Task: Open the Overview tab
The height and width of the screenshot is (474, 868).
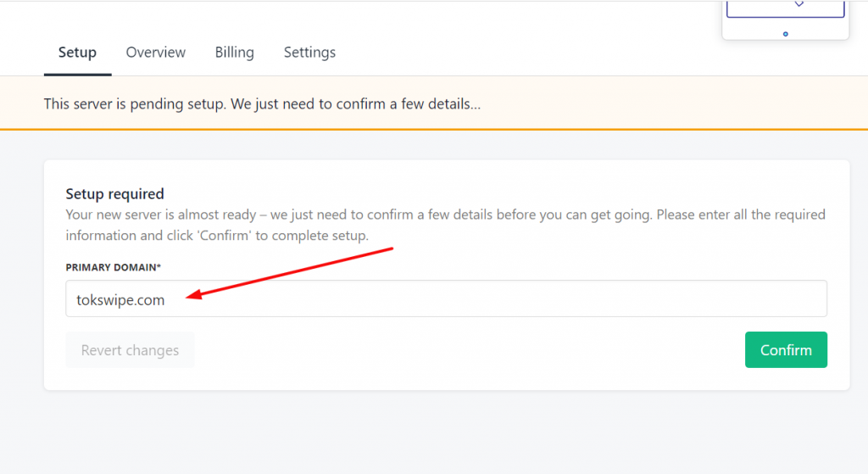Action: (x=155, y=53)
